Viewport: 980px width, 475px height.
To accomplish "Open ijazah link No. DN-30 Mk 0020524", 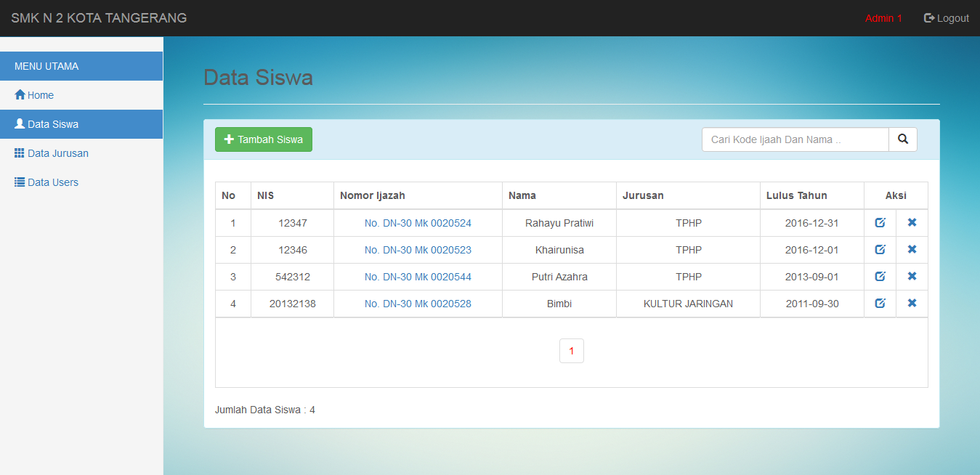I will [418, 223].
